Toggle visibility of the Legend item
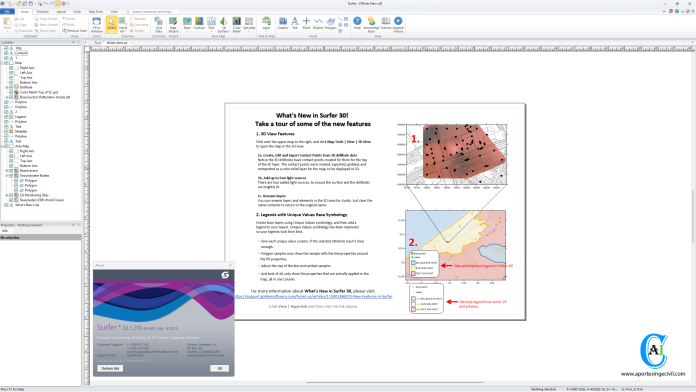Screen dimensions: 696x392 pyautogui.click(x=6, y=117)
